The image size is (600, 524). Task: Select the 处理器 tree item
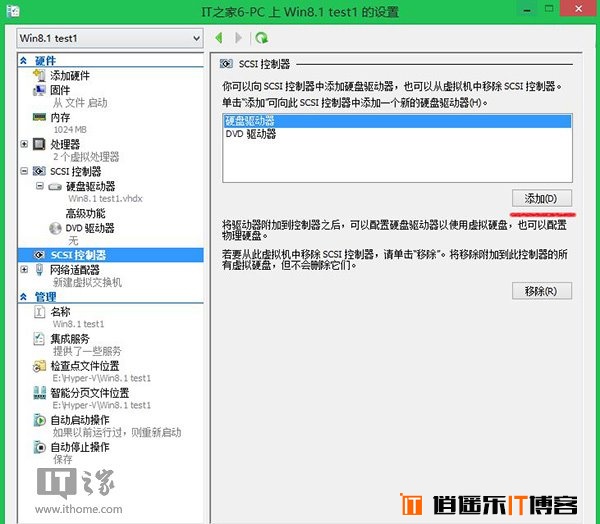[65, 144]
